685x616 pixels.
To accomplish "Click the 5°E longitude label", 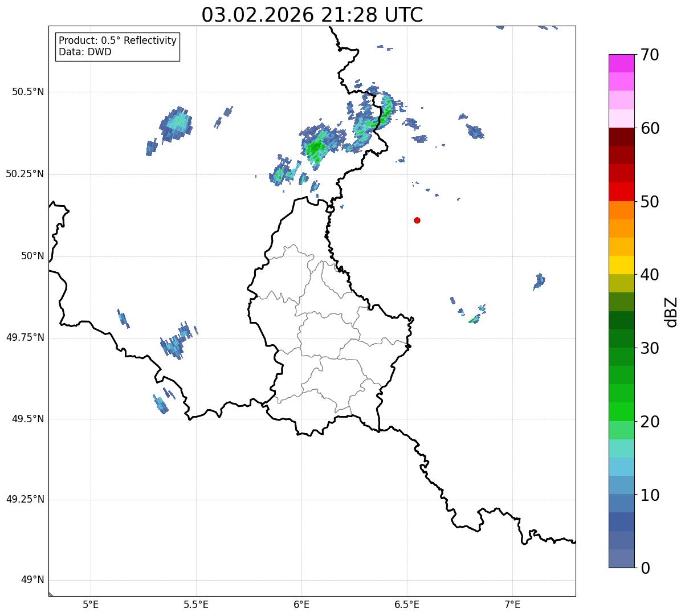I will click(91, 605).
